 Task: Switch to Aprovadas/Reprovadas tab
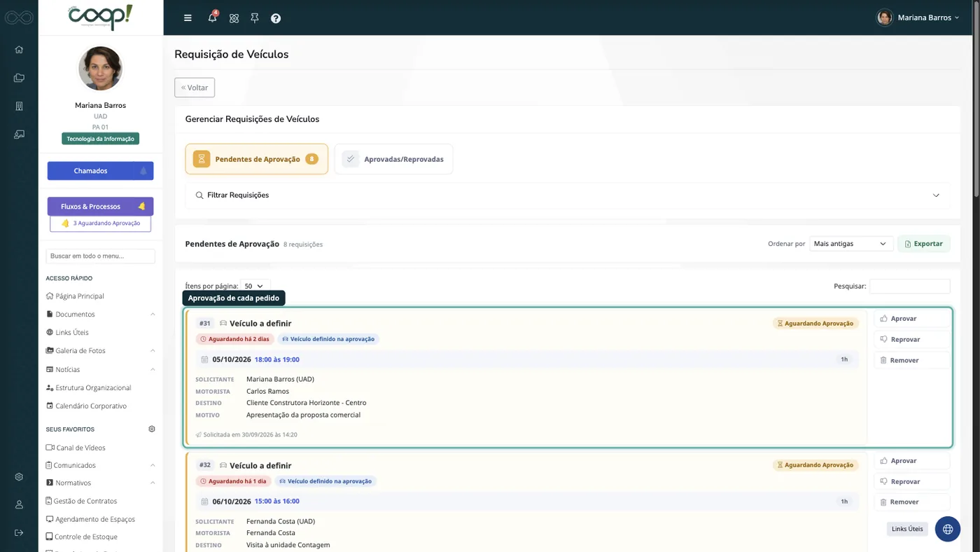pyautogui.click(x=393, y=159)
